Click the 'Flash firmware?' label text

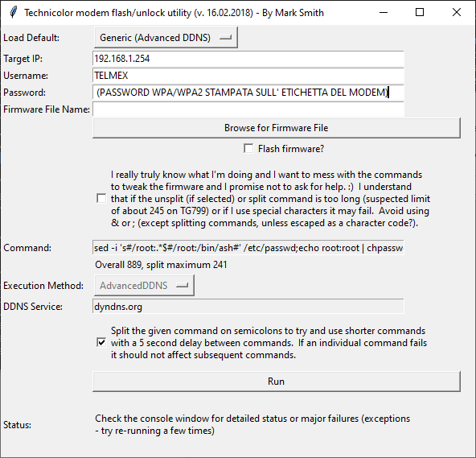(291, 149)
